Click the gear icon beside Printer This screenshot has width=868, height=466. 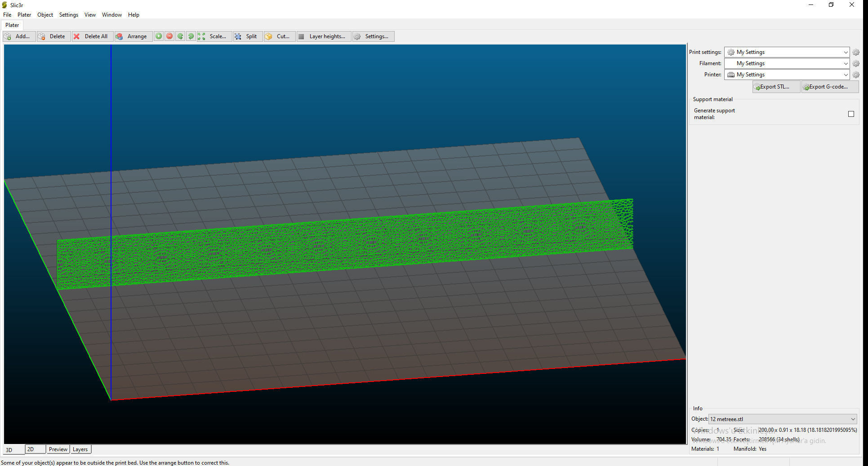click(x=856, y=75)
